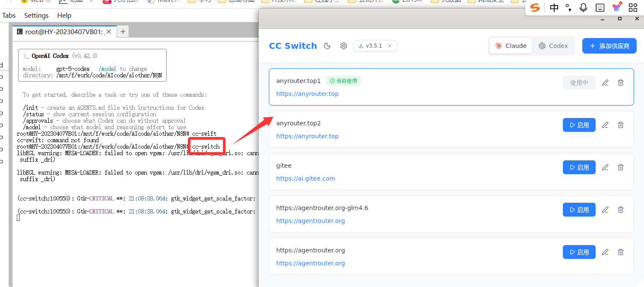Open the IME soft keyboard
The height and width of the screenshot is (287, 644).
pyautogui.click(x=600, y=7)
